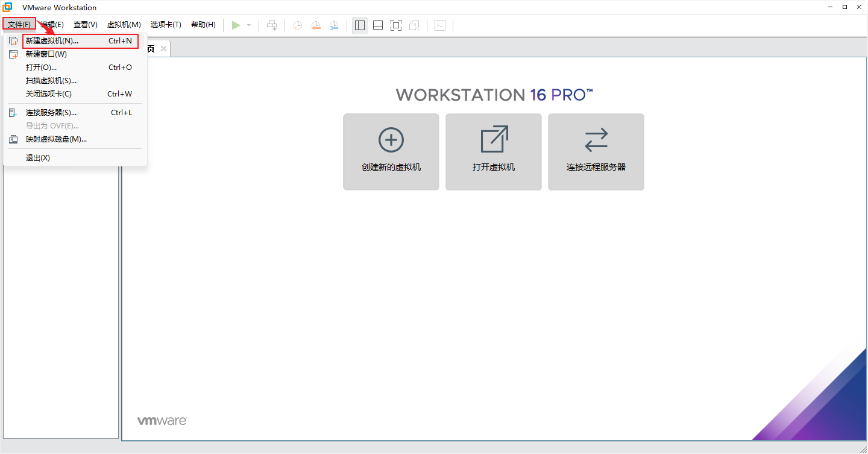Close the home tab with its X

tap(163, 48)
